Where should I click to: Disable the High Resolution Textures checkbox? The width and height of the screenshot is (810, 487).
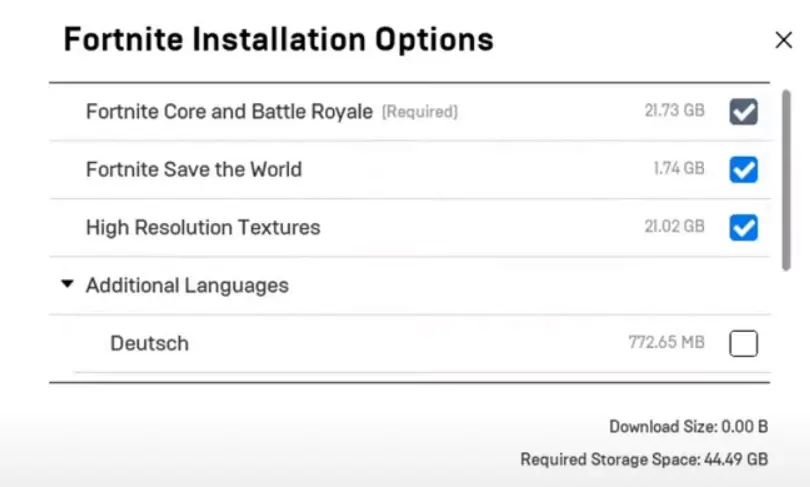[743, 228]
